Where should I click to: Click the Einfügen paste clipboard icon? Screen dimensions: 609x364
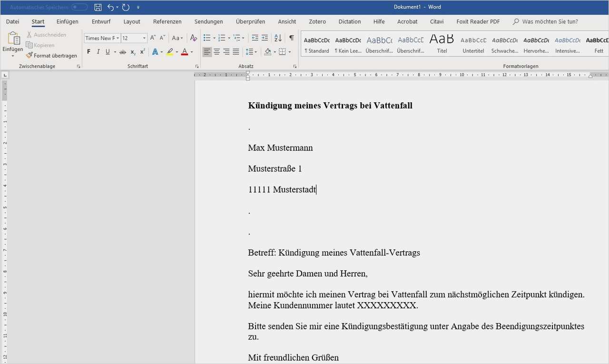point(13,39)
